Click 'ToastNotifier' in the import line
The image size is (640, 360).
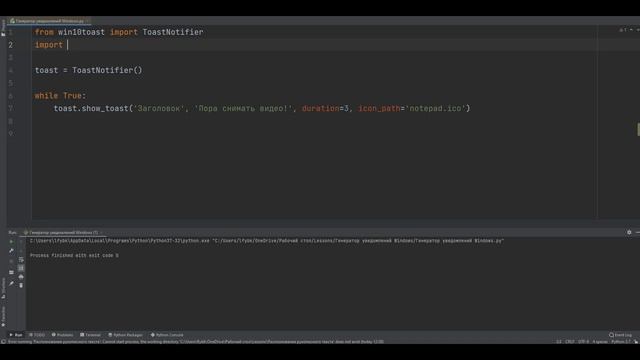173,32
